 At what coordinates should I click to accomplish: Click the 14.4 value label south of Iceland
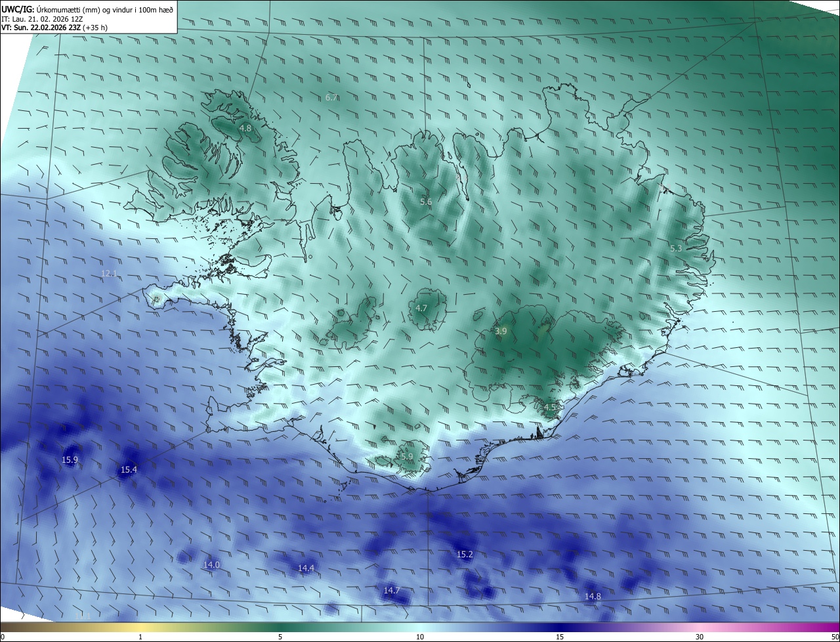click(306, 568)
